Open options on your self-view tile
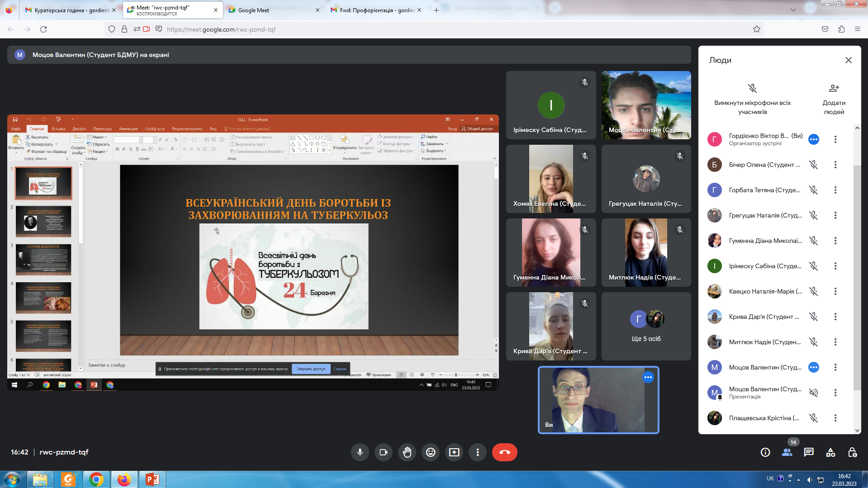 (x=648, y=377)
